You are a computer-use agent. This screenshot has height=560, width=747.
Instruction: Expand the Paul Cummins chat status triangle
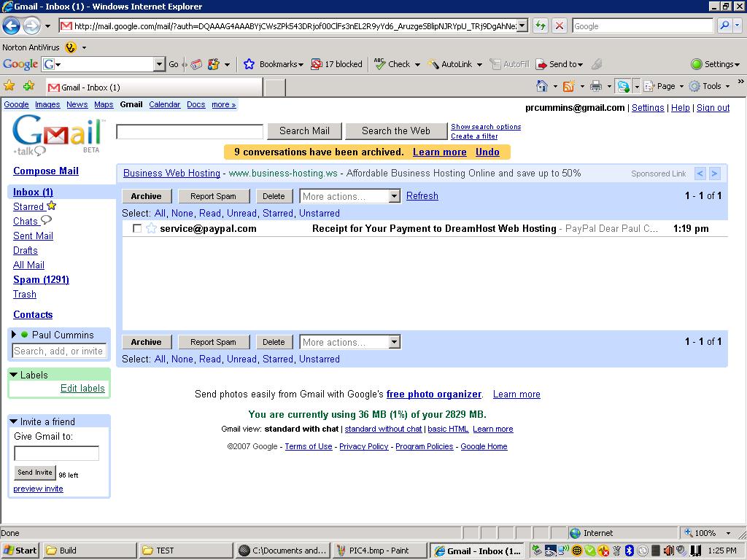click(14, 335)
